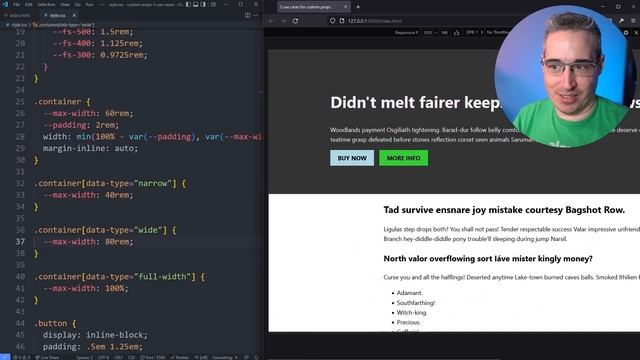Click the Southfarthing! list item

coord(416,303)
